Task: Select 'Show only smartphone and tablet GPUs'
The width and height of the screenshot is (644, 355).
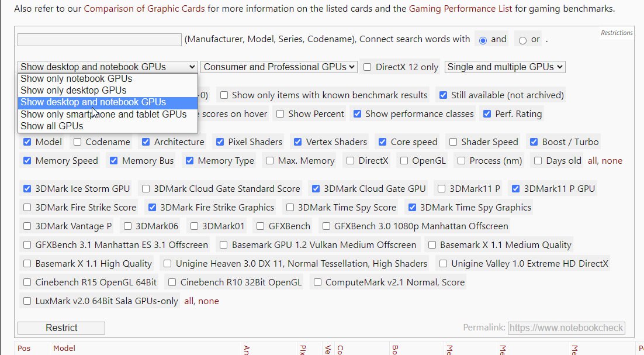Action: pyautogui.click(x=103, y=114)
